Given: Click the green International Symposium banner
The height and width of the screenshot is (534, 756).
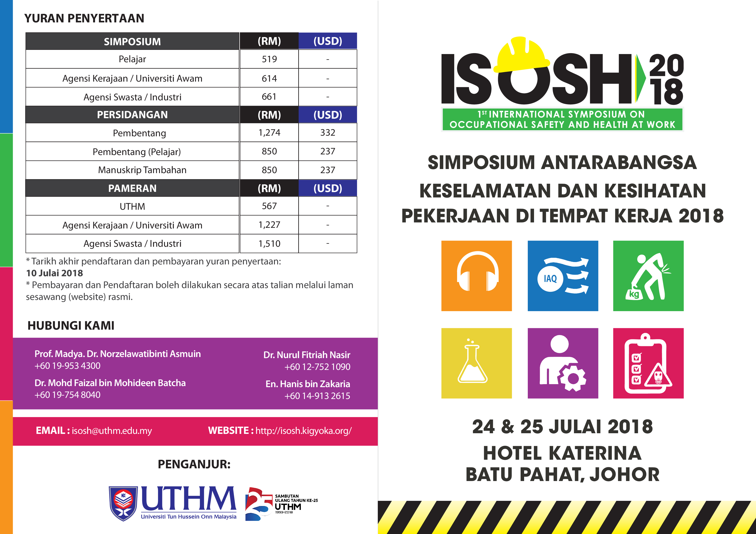Looking at the screenshot, I should pyautogui.click(x=562, y=120).
